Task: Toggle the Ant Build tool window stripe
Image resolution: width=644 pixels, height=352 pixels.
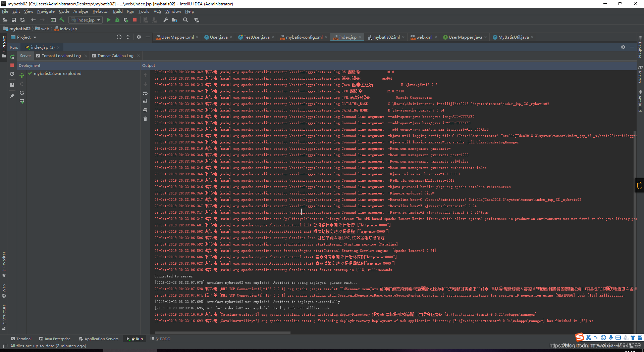Action: click(x=640, y=100)
